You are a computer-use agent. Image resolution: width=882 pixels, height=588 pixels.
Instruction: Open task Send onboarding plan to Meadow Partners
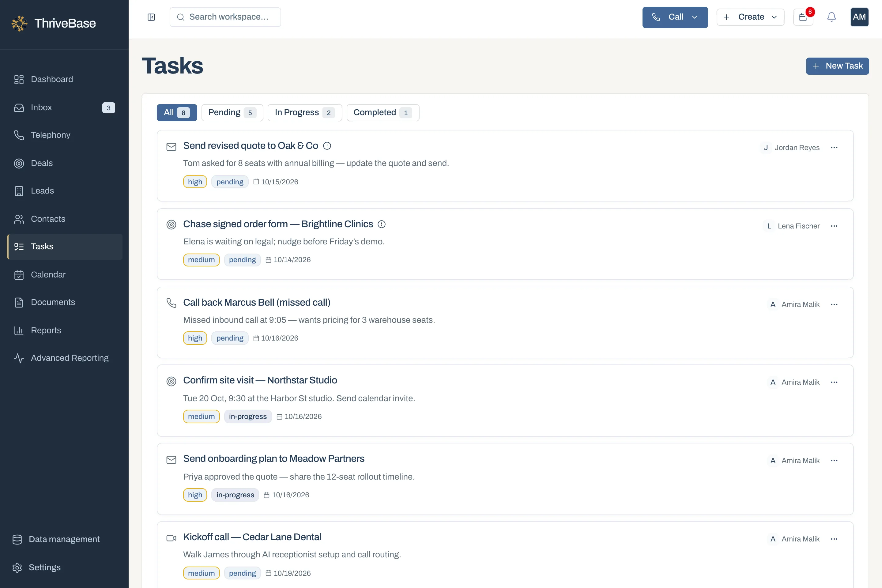point(274,459)
